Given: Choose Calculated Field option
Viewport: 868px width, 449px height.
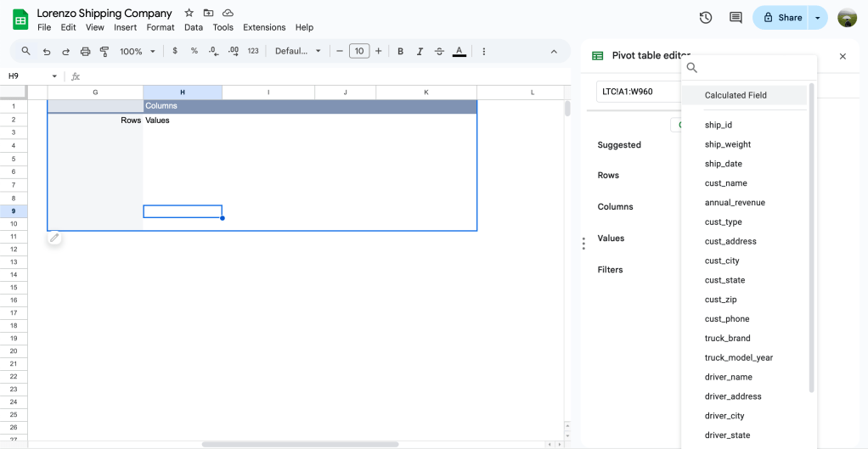Looking at the screenshot, I should [x=736, y=95].
